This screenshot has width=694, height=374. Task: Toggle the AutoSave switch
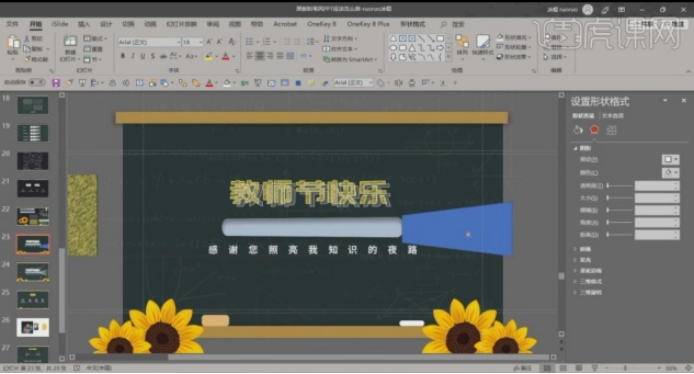pos(37,82)
